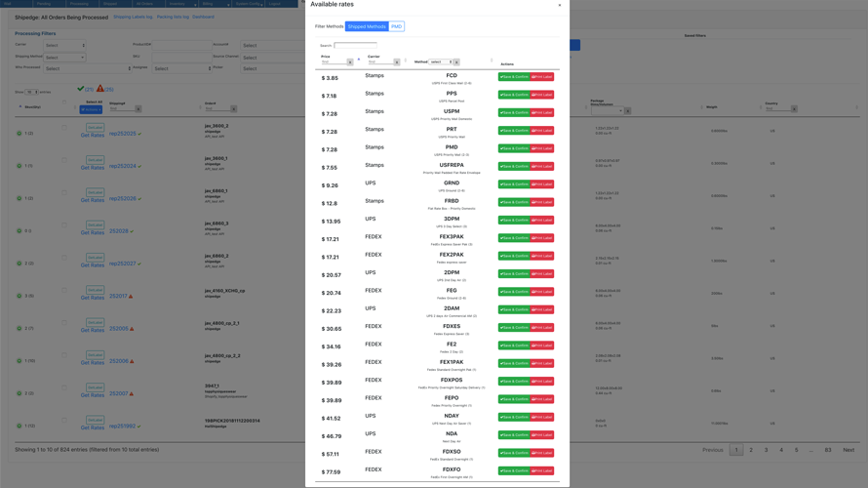Viewport: 868px width, 488px height.
Task: Clear the Carrier filter field
Action: (x=397, y=62)
